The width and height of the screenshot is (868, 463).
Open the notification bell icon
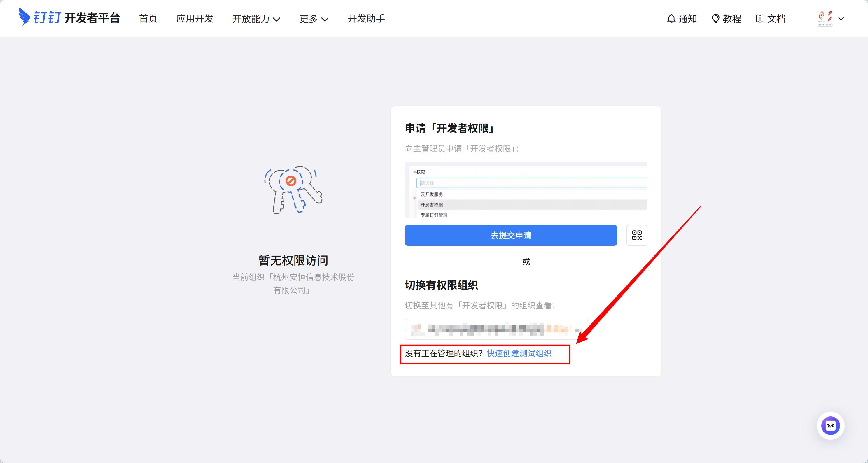671,19
